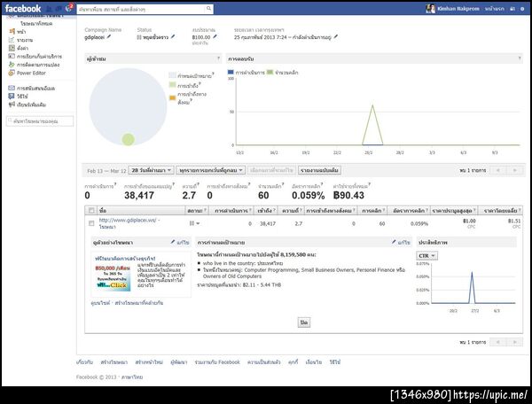
Task: Focus the search your ads field in sidebar
Action: (40, 121)
